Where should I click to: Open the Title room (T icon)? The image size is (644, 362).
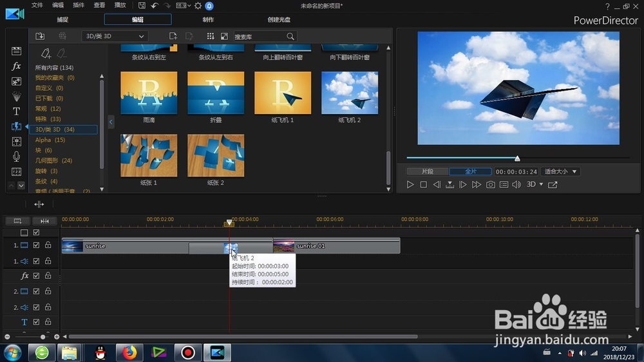pos(17,111)
